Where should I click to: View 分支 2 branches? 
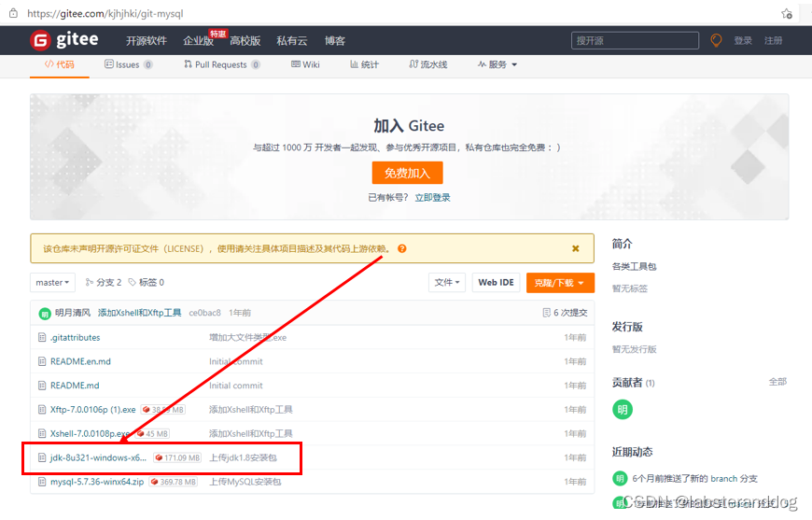104,282
